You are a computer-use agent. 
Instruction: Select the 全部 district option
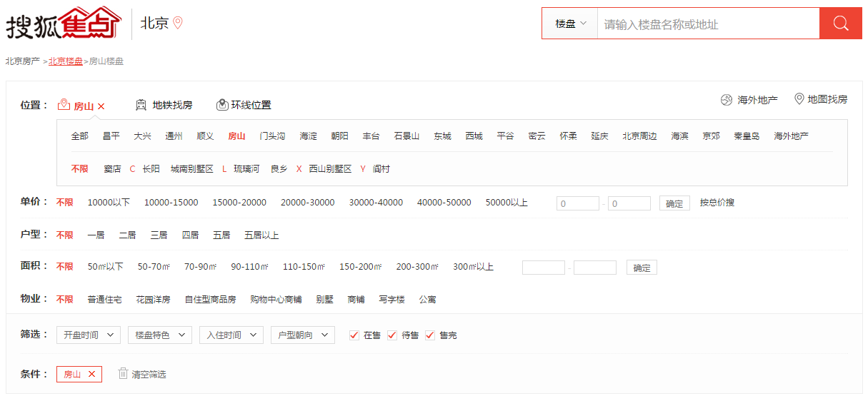80,136
